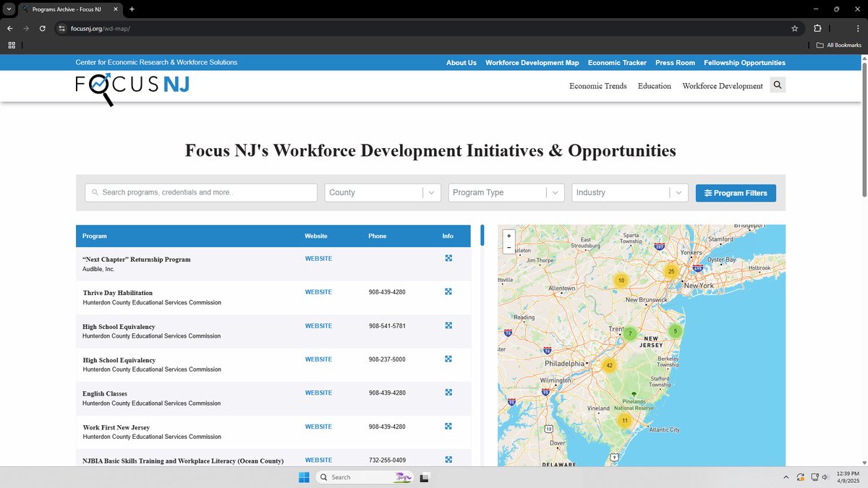Click the program list scrollbar handle
The height and width of the screenshot is (488, 868).
point(482,235)
